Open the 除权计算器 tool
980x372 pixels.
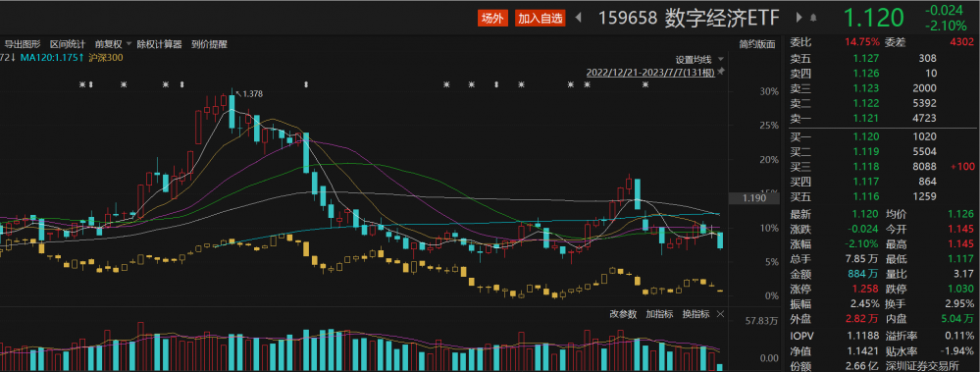tap(159, 44)
